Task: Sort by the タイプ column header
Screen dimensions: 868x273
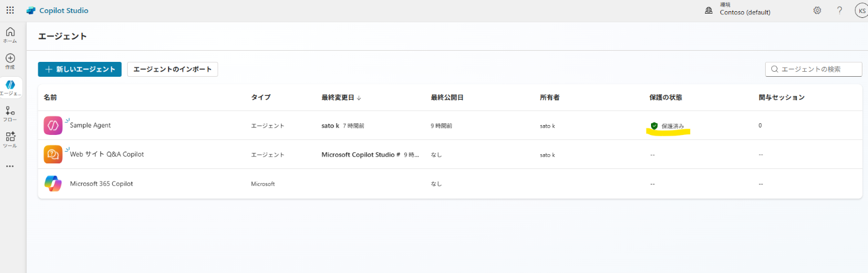Action: (260, 98)
